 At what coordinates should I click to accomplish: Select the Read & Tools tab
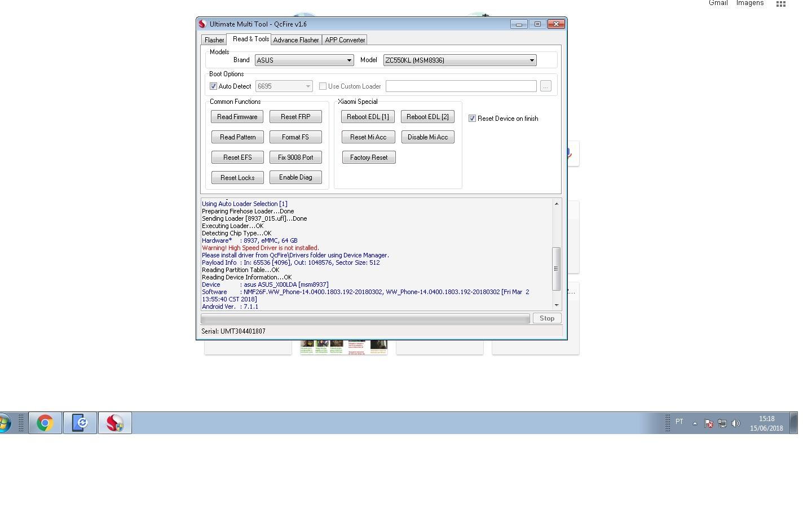pyautogui.click(x=250, y=39)
